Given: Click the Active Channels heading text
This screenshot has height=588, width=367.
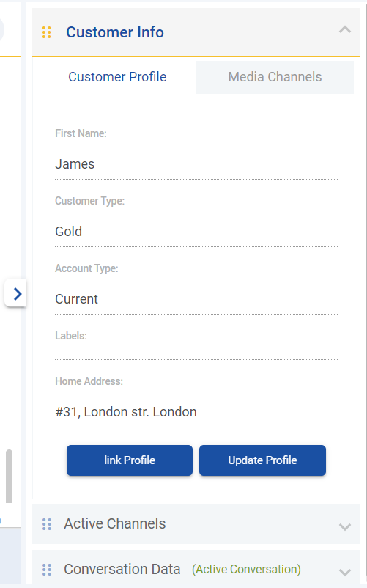Looking at the screenshot, I should (x=114, y=524).
